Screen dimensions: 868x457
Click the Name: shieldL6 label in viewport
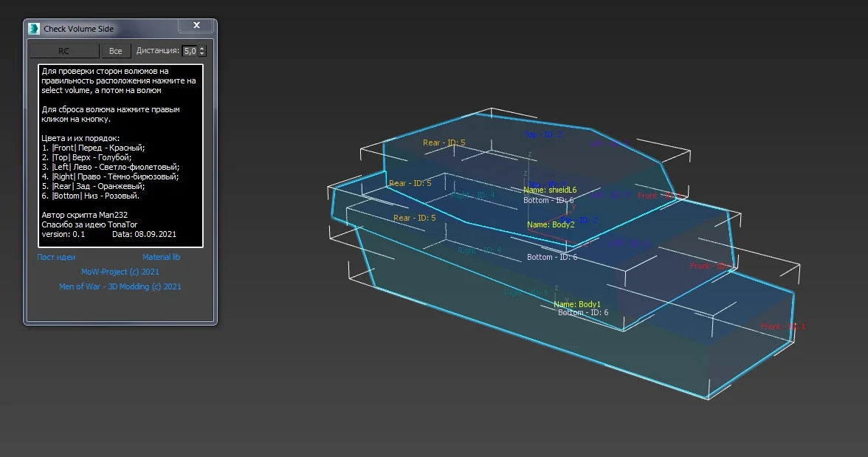[x=550, y=190]
